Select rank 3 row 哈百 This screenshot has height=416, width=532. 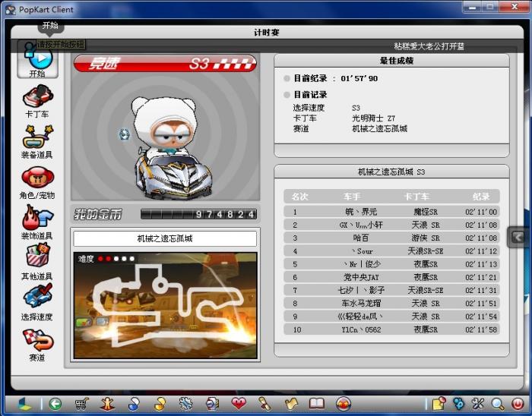click(x=391, y=238)
